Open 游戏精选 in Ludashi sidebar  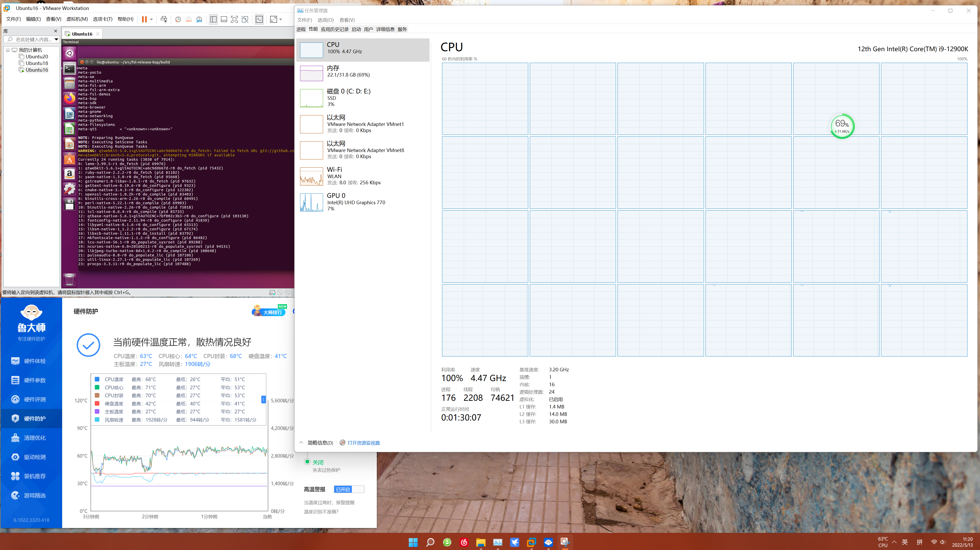(31, 495)
